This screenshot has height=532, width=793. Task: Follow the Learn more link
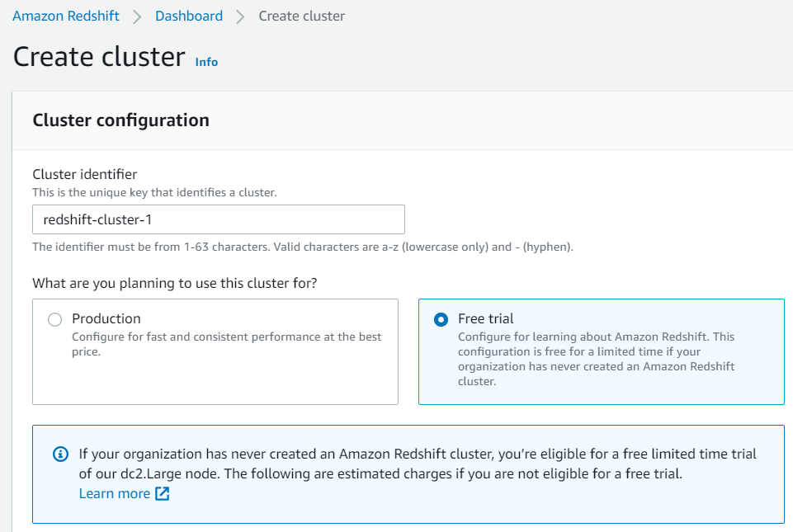114,493
